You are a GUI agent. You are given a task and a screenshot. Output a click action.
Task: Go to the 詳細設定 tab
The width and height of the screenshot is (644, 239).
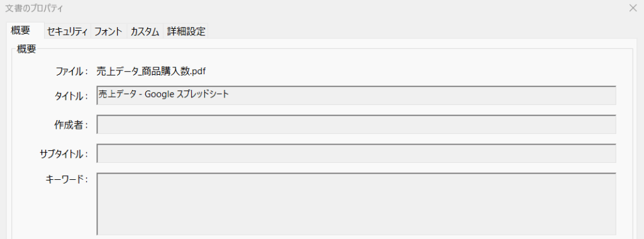(x=186, y=31)
